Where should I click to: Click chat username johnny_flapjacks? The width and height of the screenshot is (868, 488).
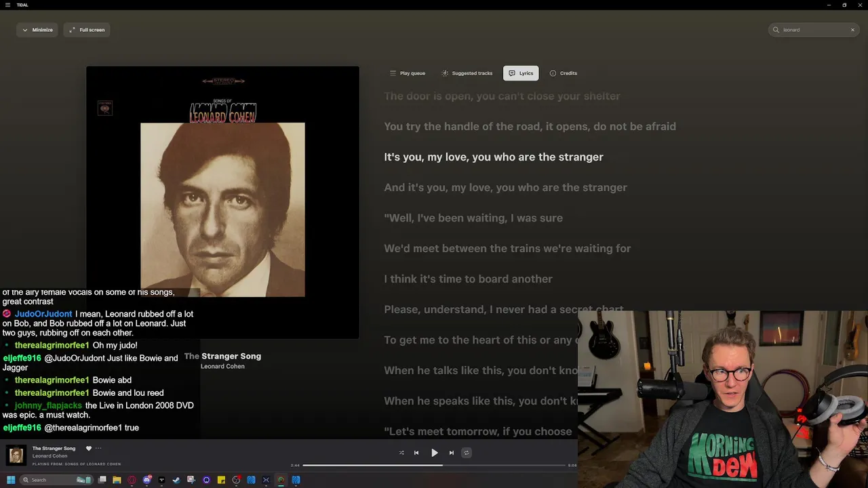(x=48, y=405)
